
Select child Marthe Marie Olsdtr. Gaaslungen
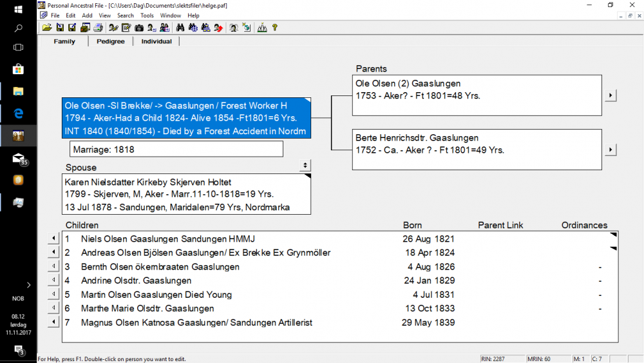(x=147, y=308)
